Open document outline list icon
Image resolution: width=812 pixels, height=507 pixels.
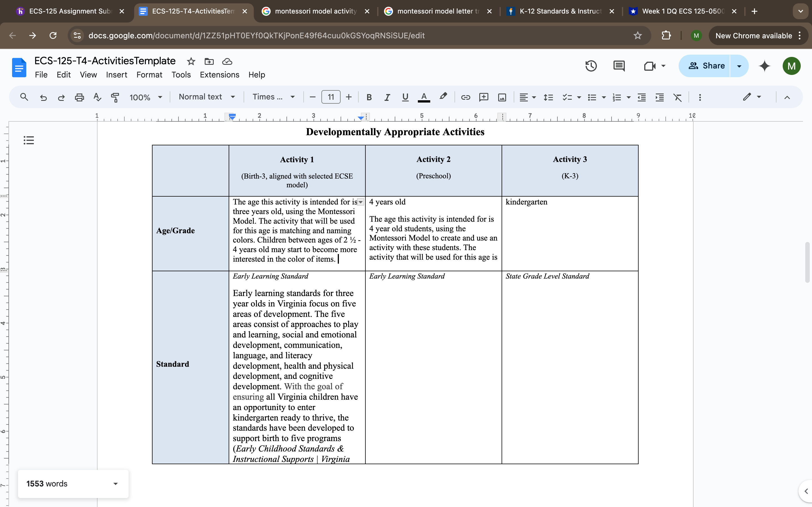click(29, 140)
